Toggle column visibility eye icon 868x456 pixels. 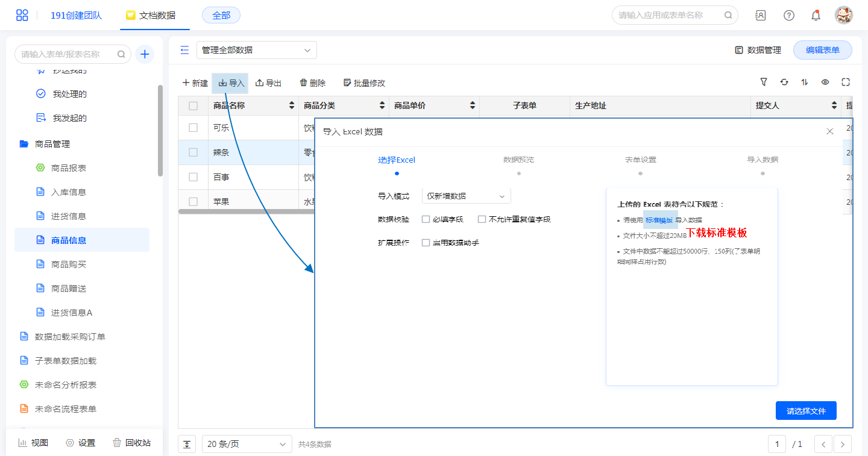825,83
